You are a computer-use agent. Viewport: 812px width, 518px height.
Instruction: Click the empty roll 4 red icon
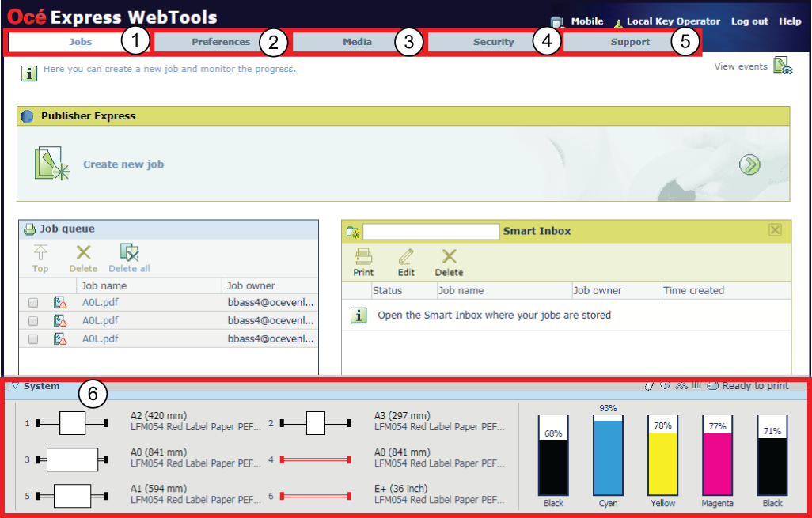316,459
